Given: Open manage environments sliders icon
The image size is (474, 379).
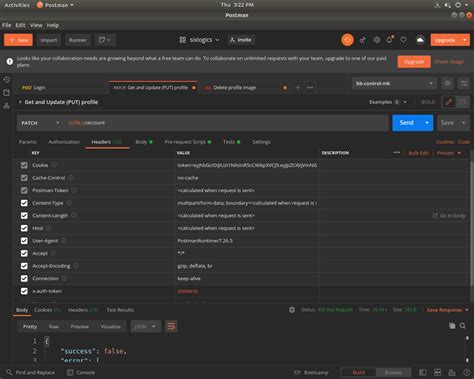Looking at the screenshot, I should (x=463, y=83).
